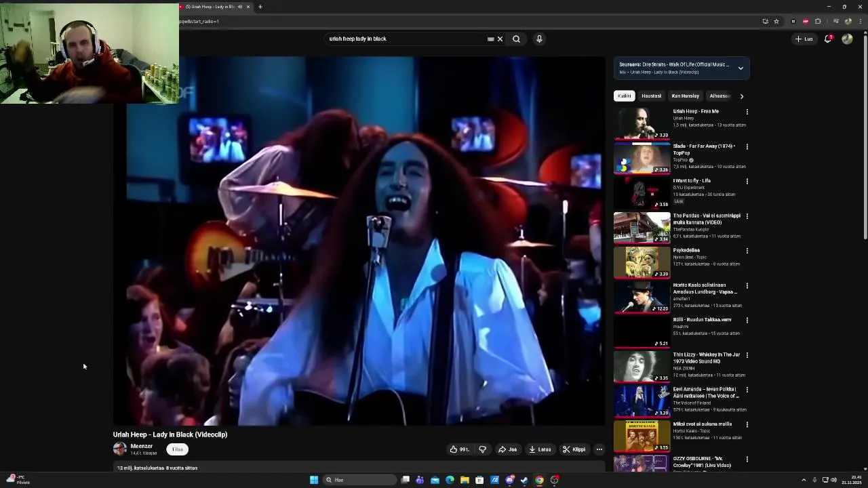The width and height of the screenshot is (868, 488).
Task: Open more actions menu below video
Action: click(x=599, y=449)
